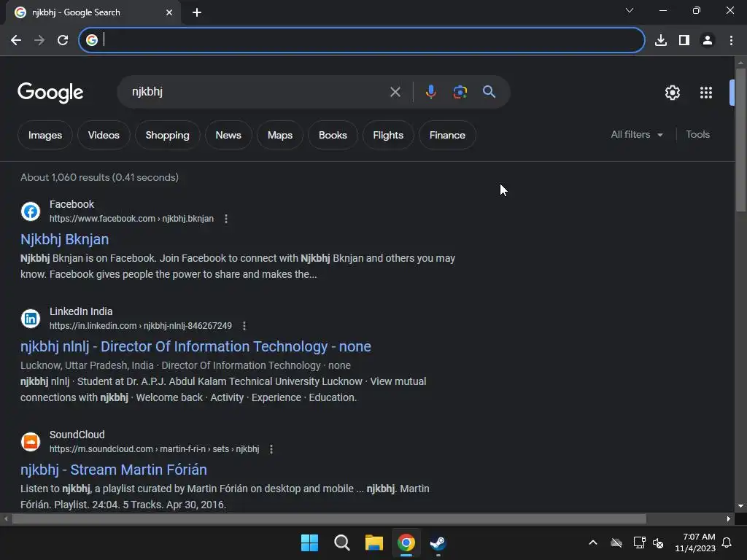Screen dimensions: 747x560
Task: Reload the current page
Action: (x=63, y=40)
